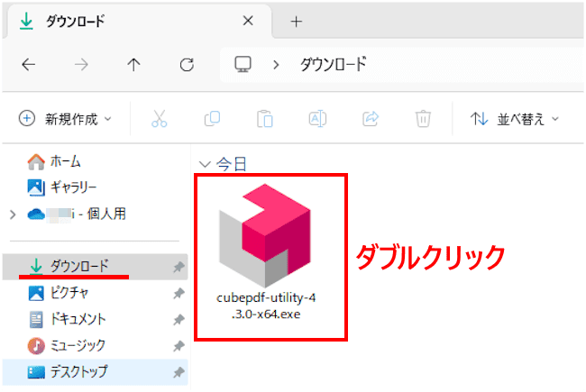Open the 並べ替え sort dropdown
586x392 pixels.
[x=515, y=119]
